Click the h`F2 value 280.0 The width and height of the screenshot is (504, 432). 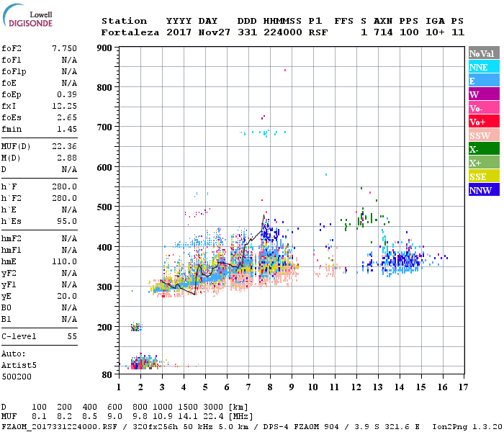(64, 198)
